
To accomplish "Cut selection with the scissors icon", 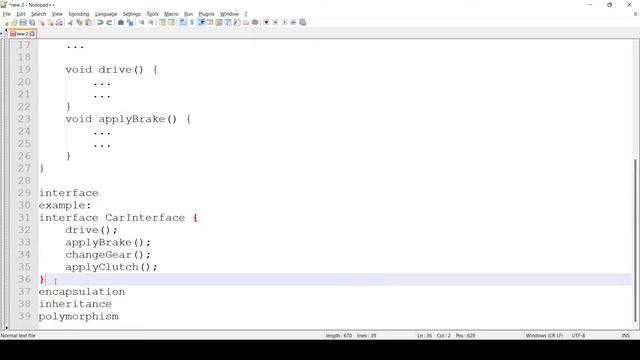I will 70,22.
